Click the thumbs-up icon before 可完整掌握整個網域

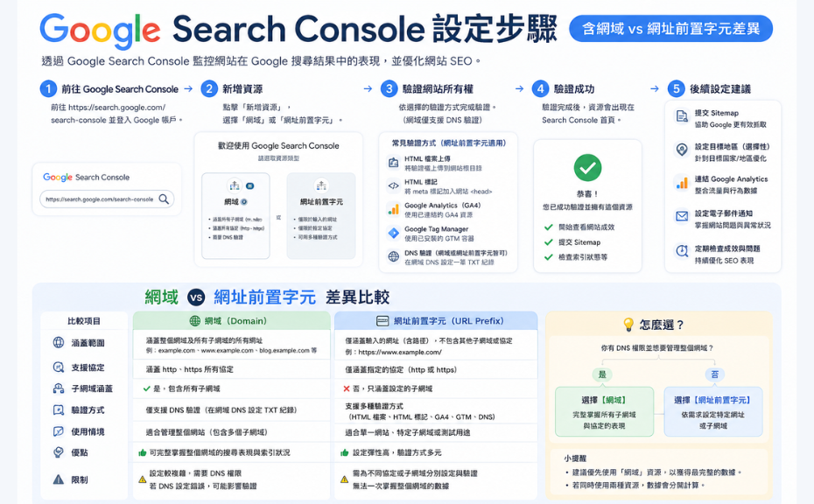pyautogui.click(x=143, y=452)
